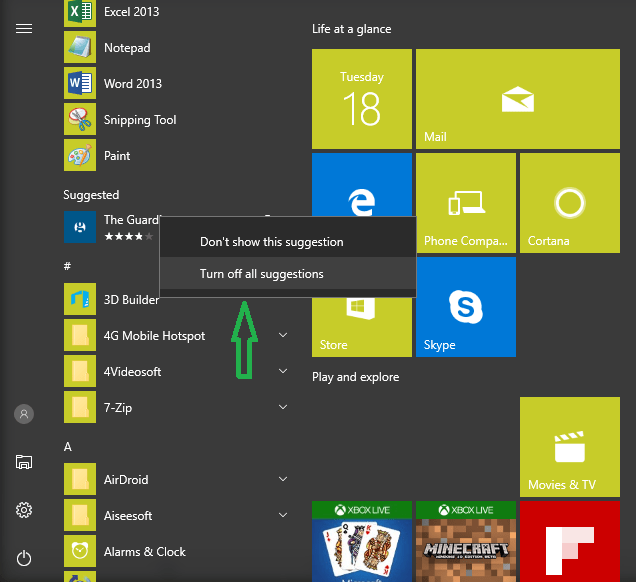
Task: Open the Paint icon
Action: 80,155
